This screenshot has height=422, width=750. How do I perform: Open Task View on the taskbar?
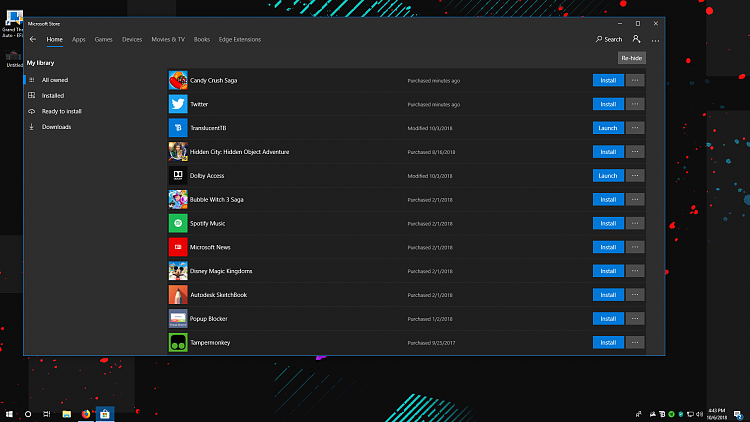point(46,414)
